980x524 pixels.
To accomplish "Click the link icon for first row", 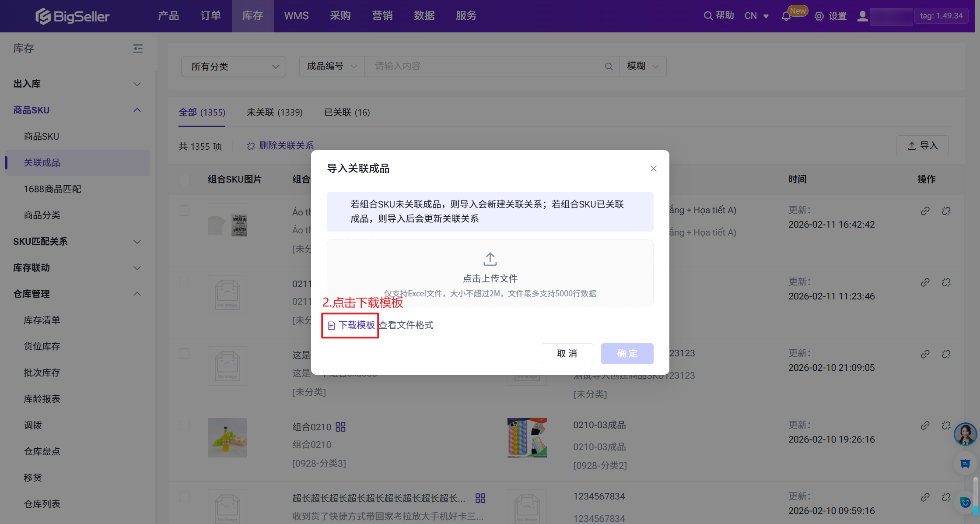I will pos(925,211).
